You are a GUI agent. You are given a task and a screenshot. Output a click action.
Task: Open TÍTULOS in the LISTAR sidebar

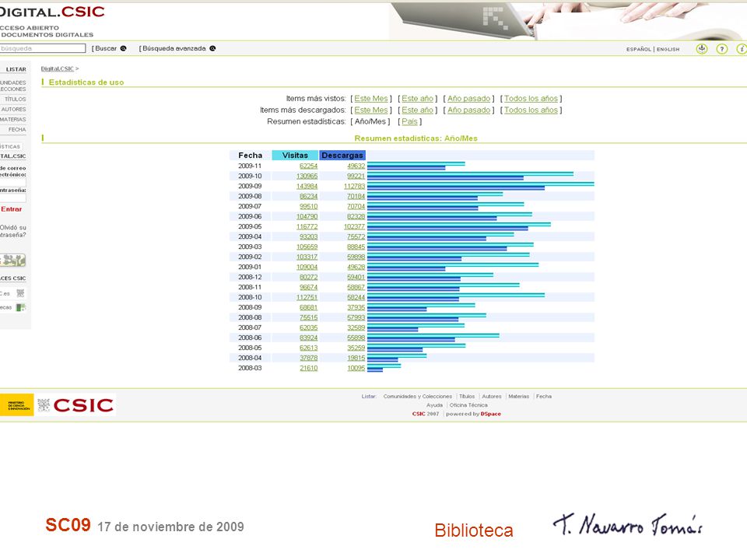point(16,99)
